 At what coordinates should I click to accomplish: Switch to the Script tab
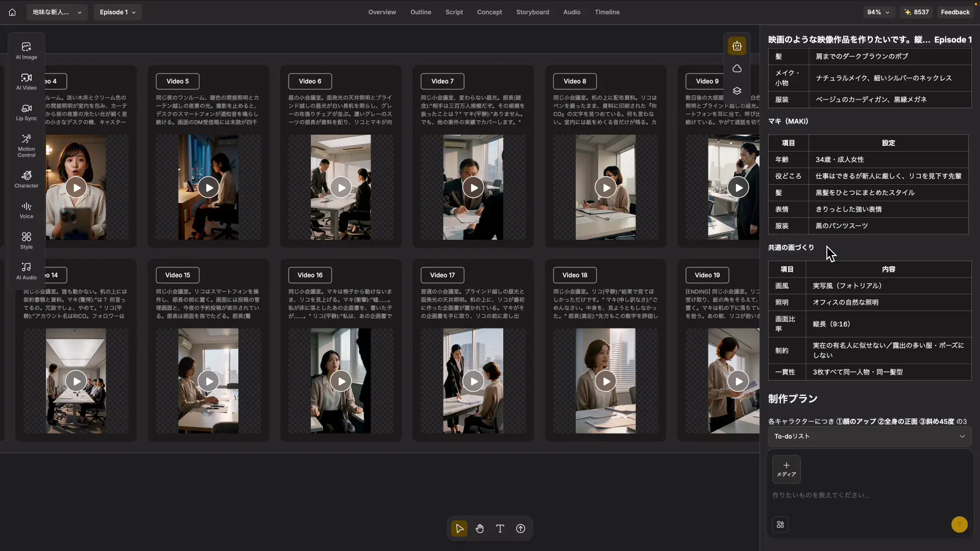click(454, 12)
